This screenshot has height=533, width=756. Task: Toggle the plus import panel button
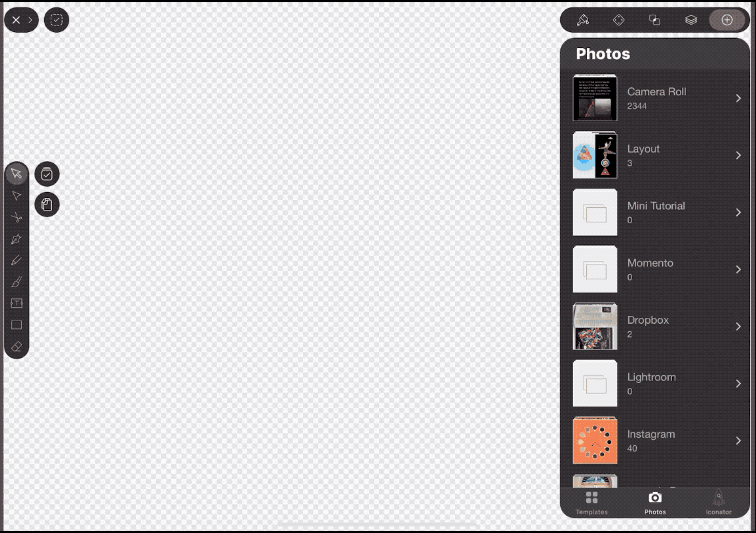(727, 20)
